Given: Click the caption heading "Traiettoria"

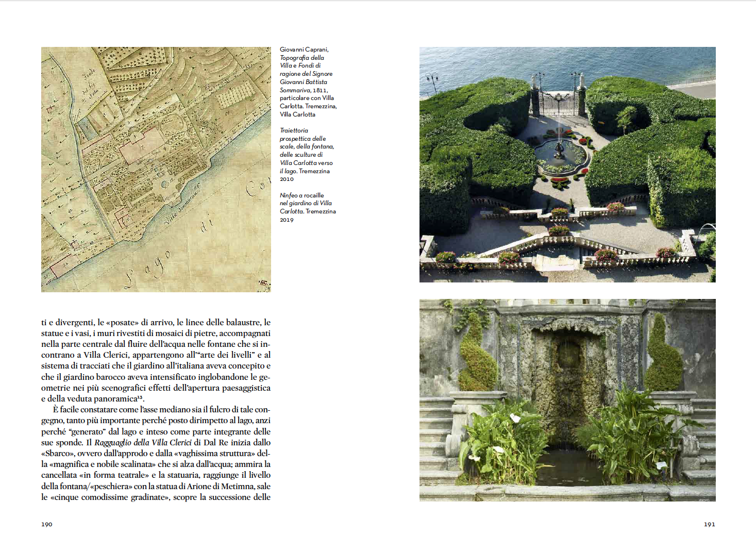Looking at the screenshot, I should coord(294,130).
